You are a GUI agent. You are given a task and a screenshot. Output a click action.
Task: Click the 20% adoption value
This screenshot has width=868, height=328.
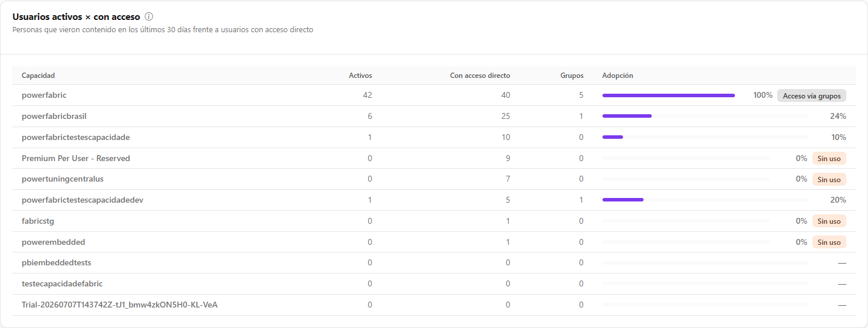[x=838, y=200]
